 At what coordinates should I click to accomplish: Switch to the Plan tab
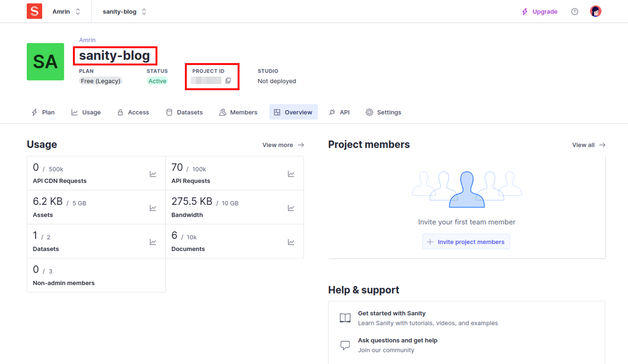coord(43,112)
